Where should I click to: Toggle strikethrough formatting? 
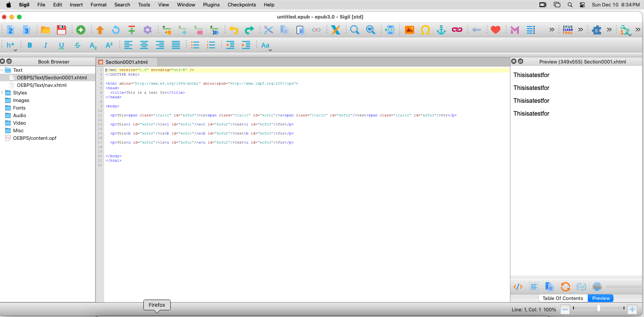[77, 45]
